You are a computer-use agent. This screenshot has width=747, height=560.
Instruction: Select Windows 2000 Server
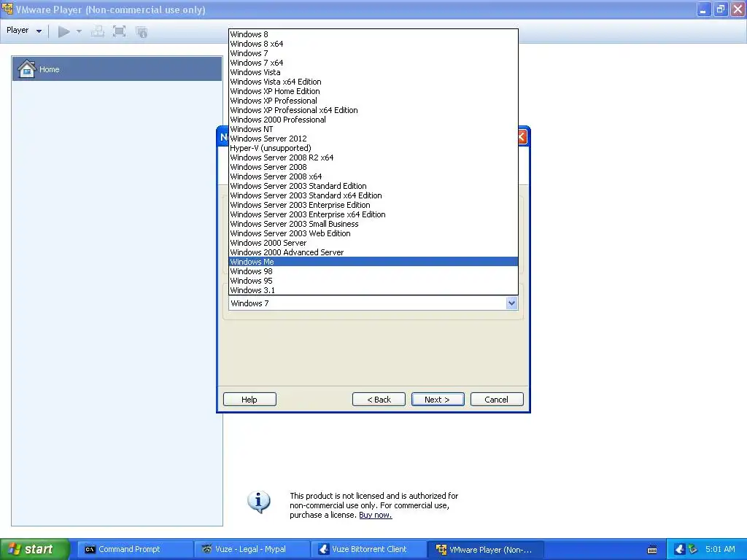click(x=373, y=243)
